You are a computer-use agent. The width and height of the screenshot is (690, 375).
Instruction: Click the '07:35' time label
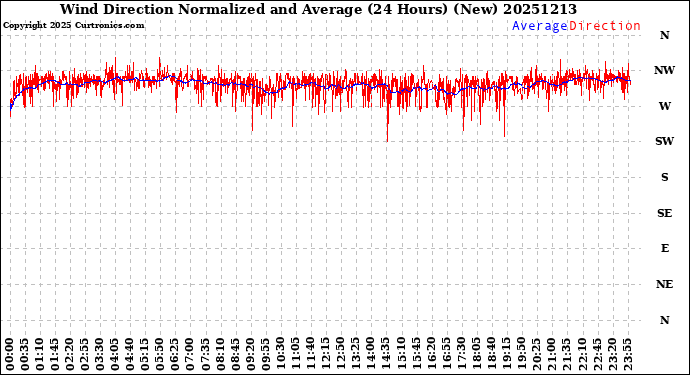[205, 354]
